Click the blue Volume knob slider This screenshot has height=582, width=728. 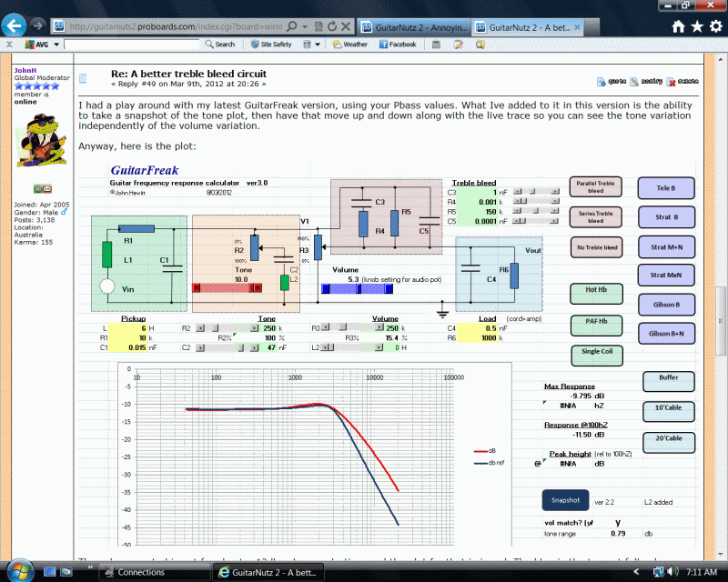pos(357,288)
